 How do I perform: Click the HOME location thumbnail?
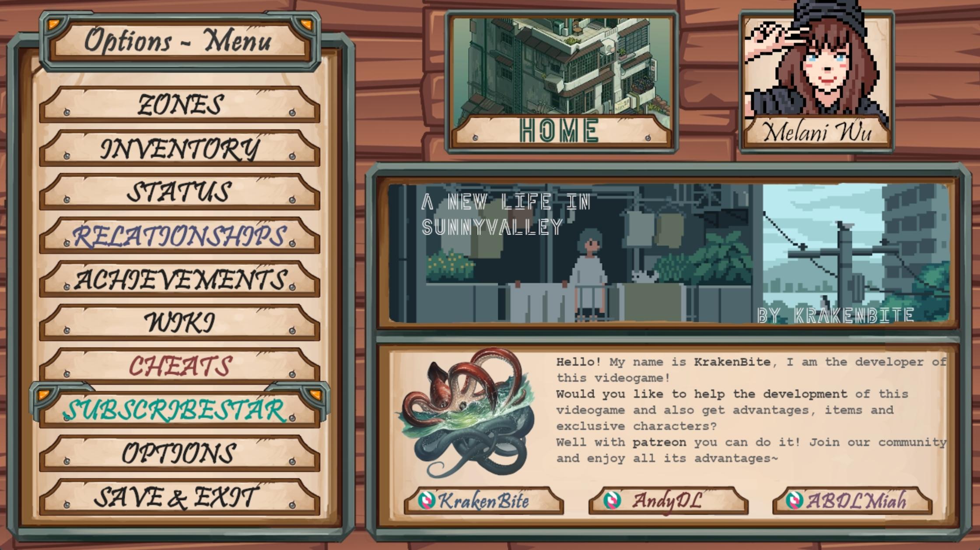(562, 81)
